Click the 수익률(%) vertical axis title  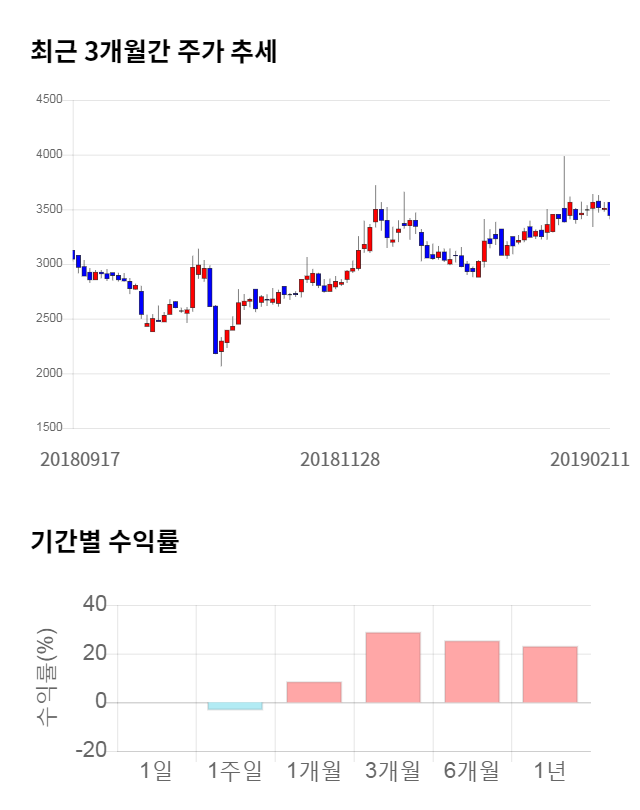pos(47,677)
